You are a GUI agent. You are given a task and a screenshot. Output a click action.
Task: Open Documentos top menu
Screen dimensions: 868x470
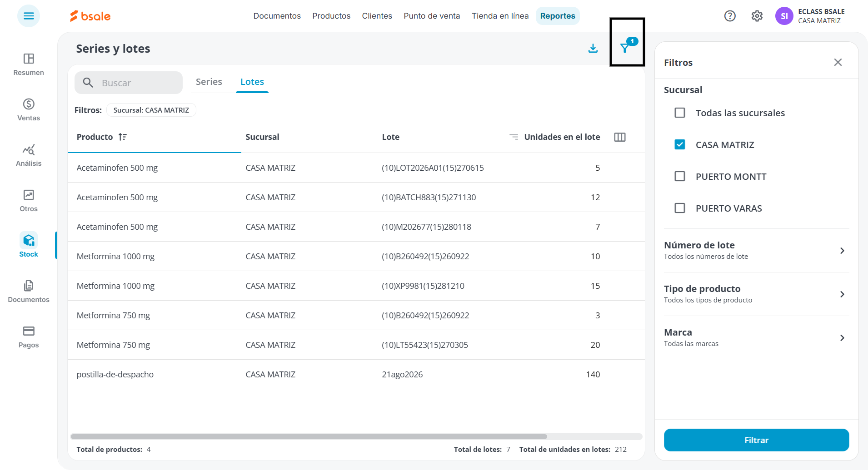pos(277,16)
